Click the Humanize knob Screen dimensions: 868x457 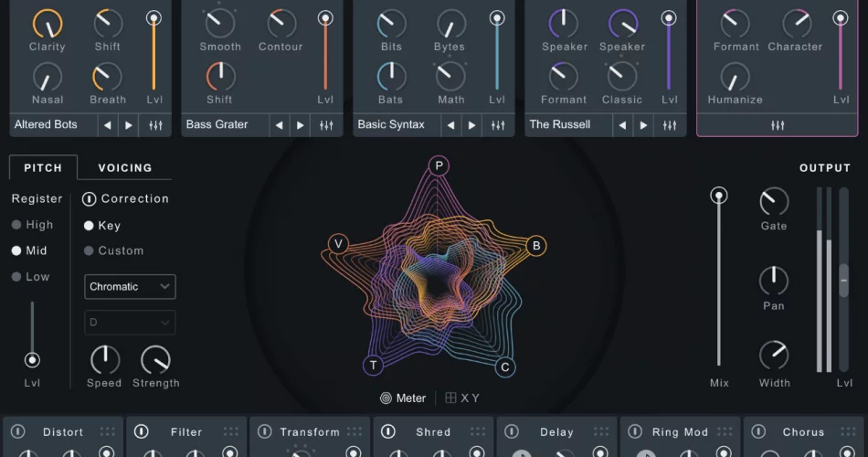736,77
